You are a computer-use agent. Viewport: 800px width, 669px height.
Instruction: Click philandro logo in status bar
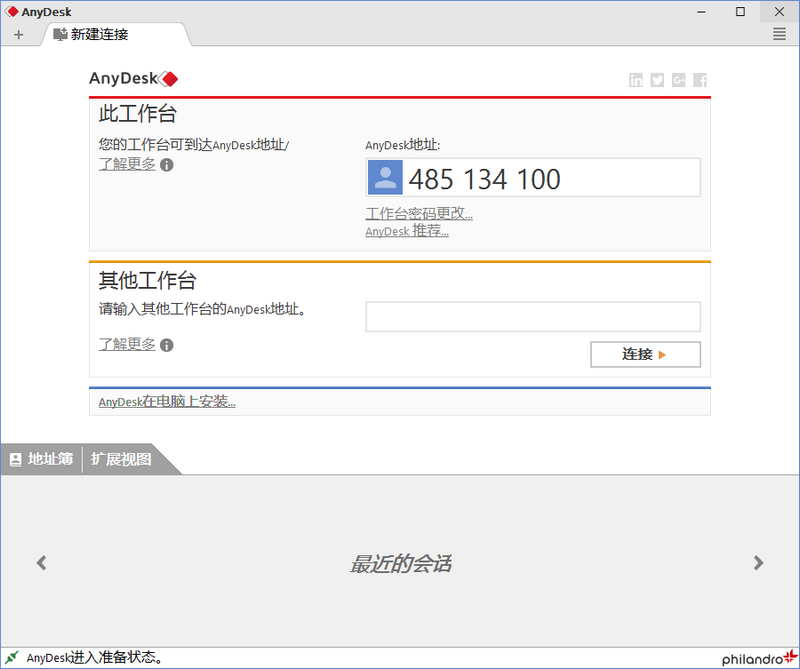tap(760, 658)
